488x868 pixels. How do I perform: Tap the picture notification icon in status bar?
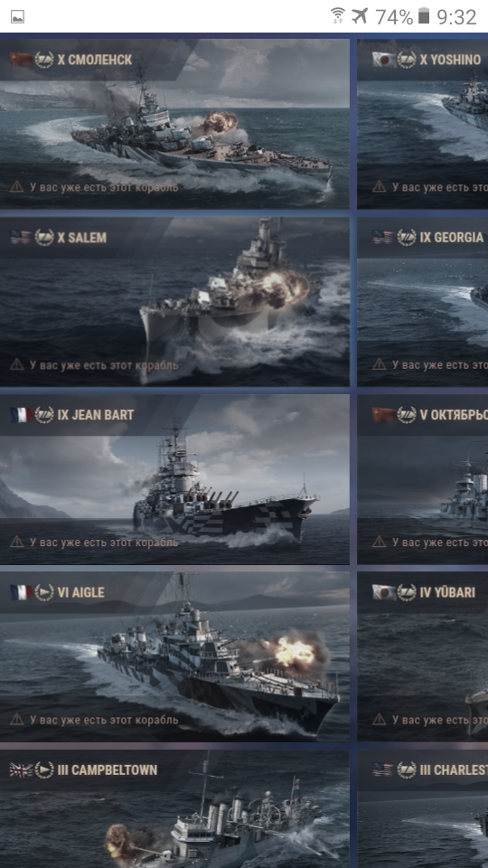coord(17,17)
